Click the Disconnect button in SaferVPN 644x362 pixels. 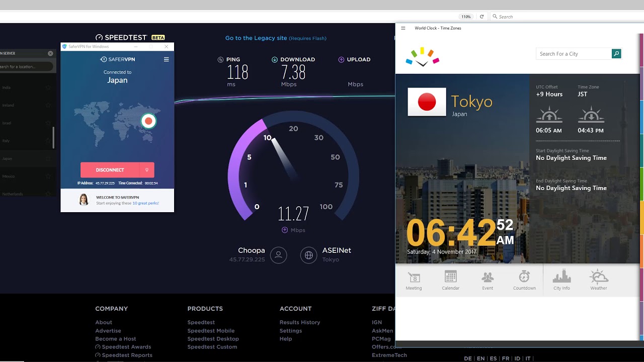click(110, 170)
